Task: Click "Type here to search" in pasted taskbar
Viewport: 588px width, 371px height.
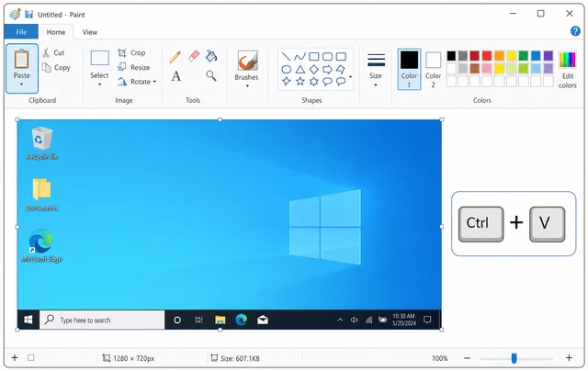Action: point(102,320)
